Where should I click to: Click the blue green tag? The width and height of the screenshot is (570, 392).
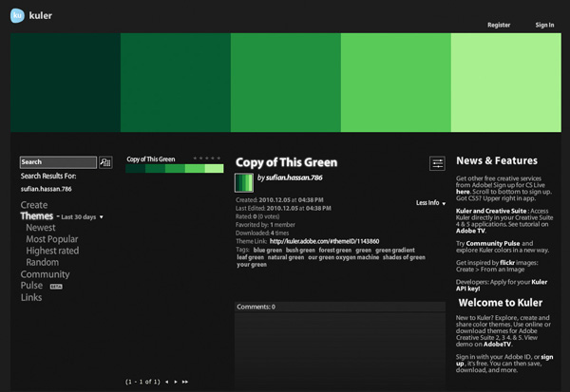pyautogui.click(x=268, y=250)
